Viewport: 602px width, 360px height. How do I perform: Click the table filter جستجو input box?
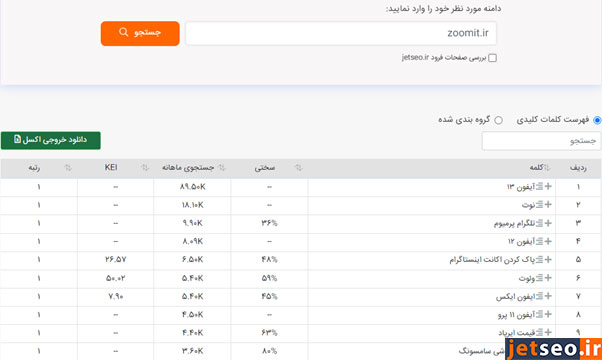[x=541, y=141]
